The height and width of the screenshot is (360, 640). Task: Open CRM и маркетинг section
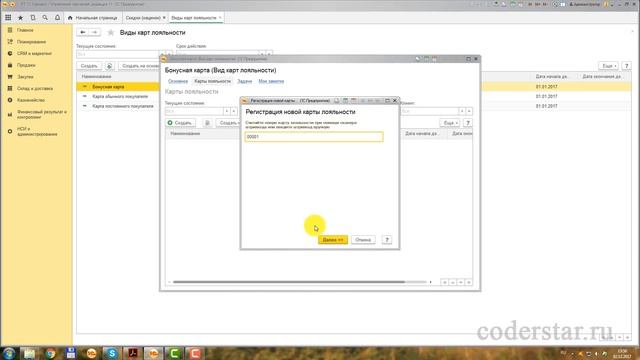click(x=34, y=53)
